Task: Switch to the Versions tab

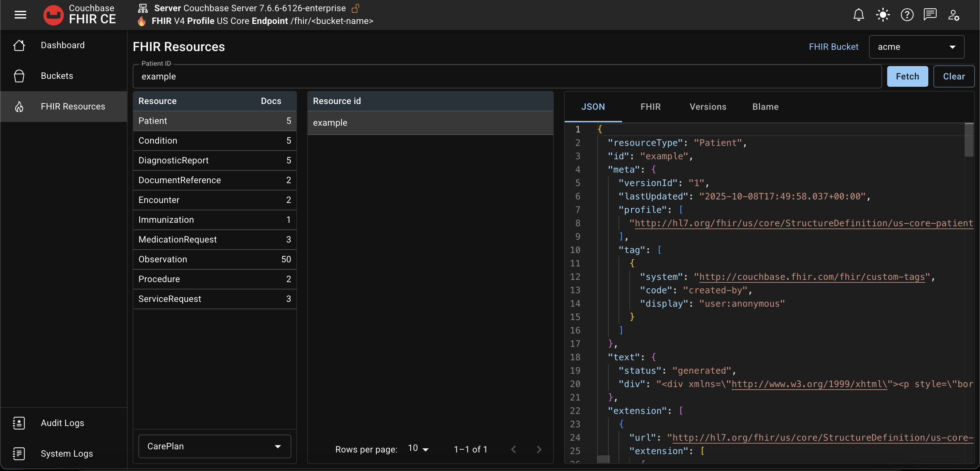Action: tap(708, 107)
